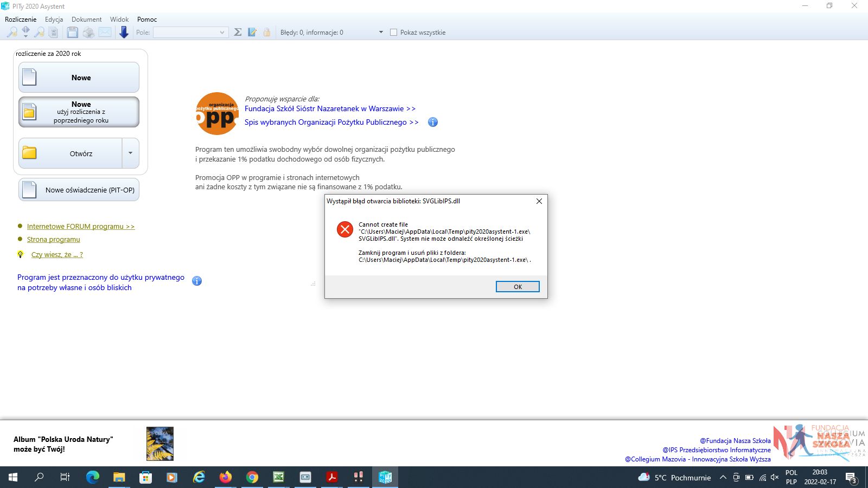The width and height of the screenshot is (868, 488).
Task: Click info icon next to OPP list link
Action: (x=433, y=122)
